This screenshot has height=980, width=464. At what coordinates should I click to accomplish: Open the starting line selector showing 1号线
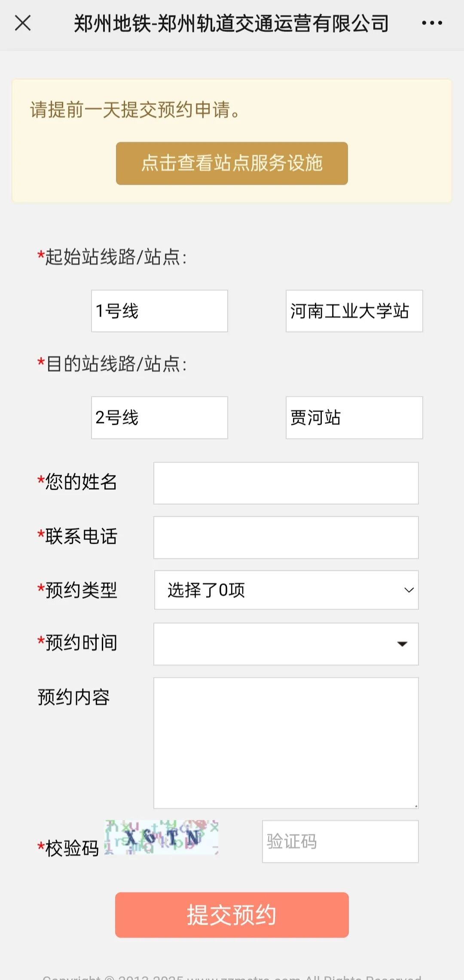point(159,311)
